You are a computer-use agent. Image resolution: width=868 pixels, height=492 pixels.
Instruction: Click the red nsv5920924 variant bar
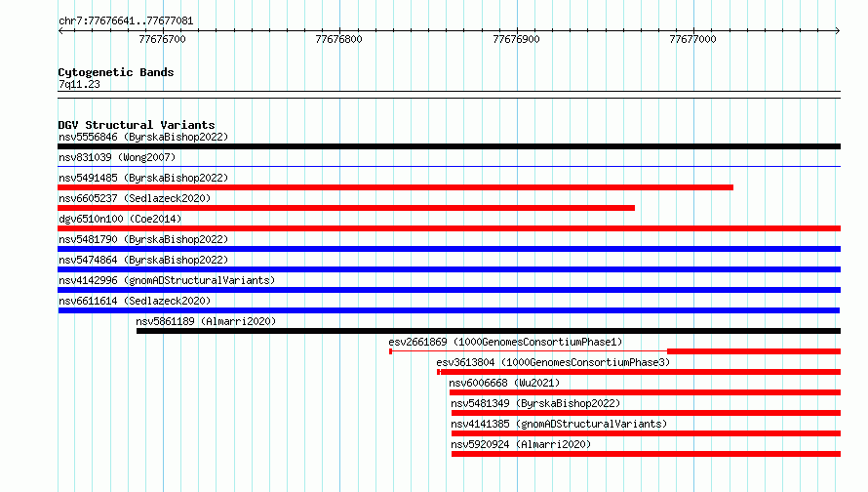[x=646, y=454]
